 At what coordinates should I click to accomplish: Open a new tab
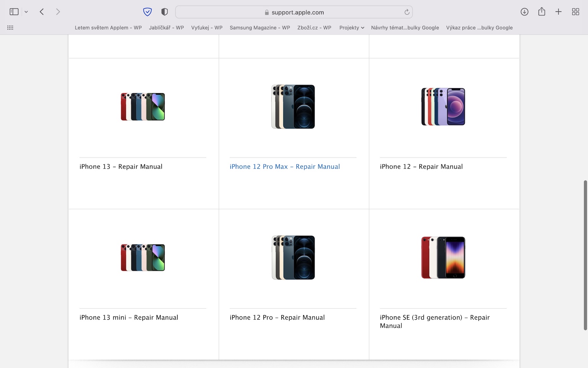pos(559,12)
